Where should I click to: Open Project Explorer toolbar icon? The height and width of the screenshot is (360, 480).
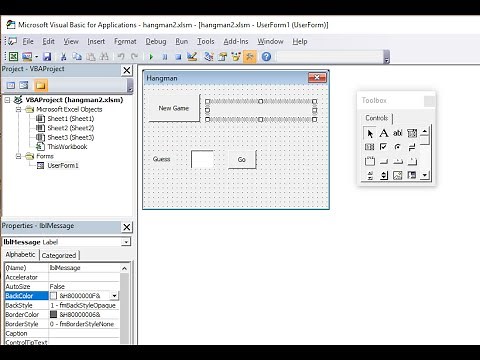coord(209,57)
